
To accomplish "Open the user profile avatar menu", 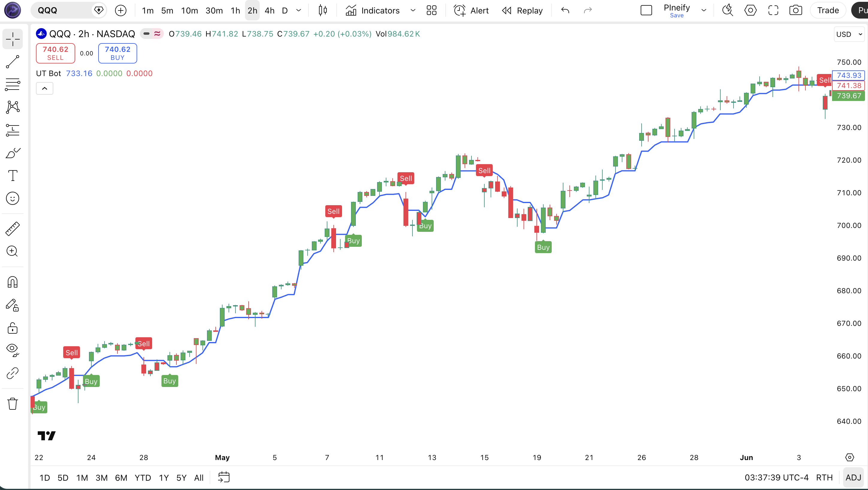I will tap(13, 10).
